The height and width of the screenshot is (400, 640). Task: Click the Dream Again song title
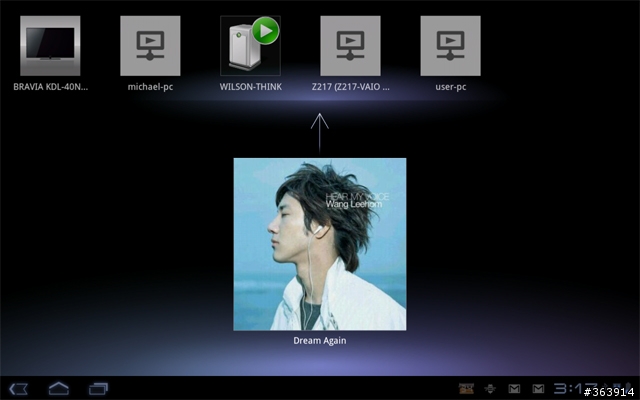(x=320, y=340)
